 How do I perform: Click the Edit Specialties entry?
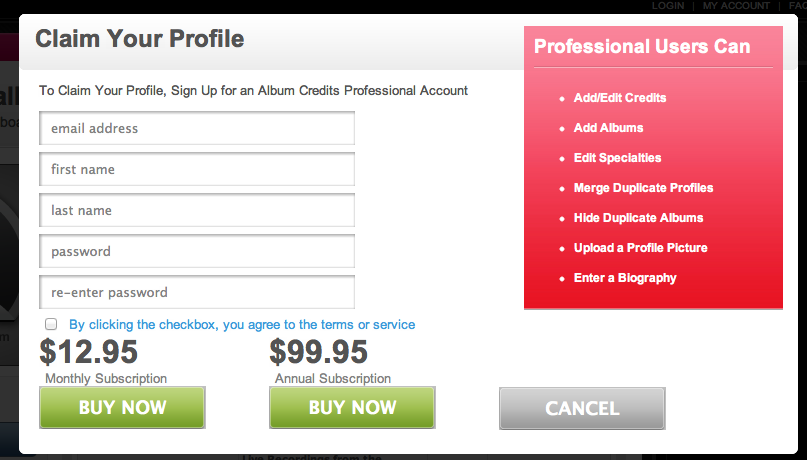(x=618, y=158)
